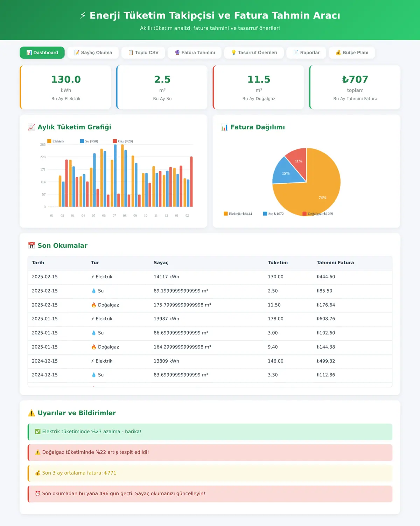This screenshot has width=420, height=526.
Task: Click the 2024-12-15 date in the ₺499.32 row
Action: tap(45, 361)
